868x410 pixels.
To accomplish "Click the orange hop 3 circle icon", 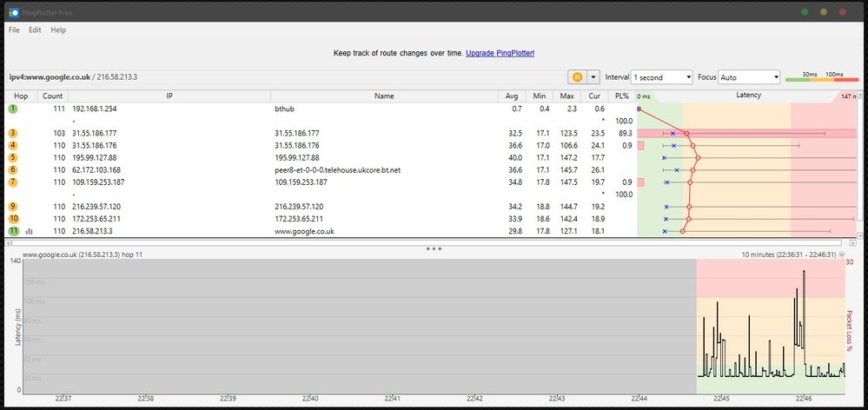I will coord(13,133).
